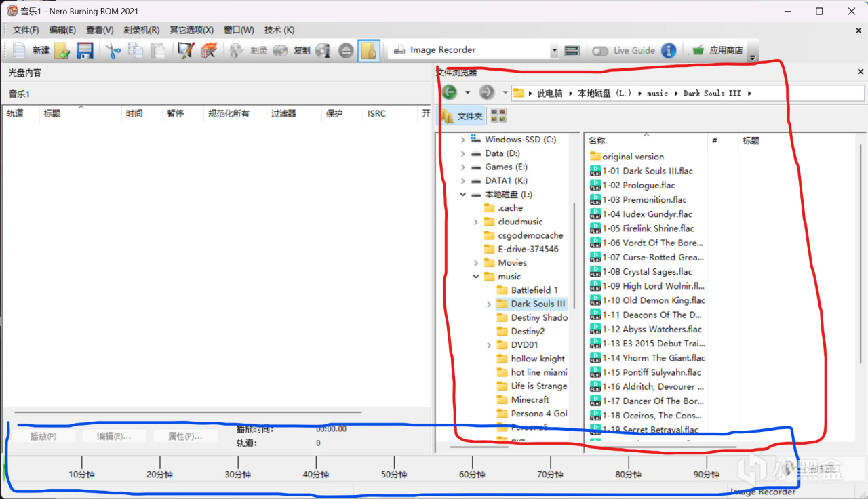This screenshot has width=868, height=499.
Task: Select the hollow knight folder
Action: point(531,359)
